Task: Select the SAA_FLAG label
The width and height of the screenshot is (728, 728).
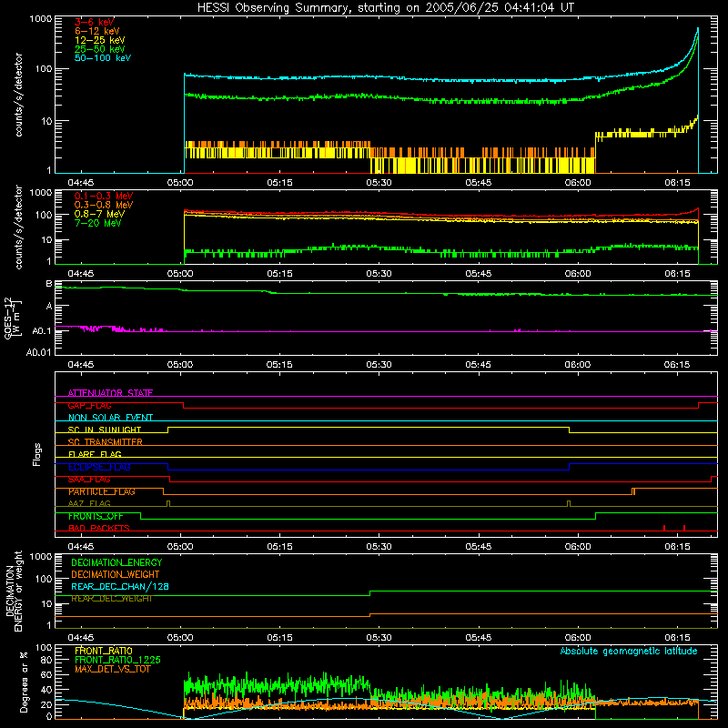Action: coord(89,480)
